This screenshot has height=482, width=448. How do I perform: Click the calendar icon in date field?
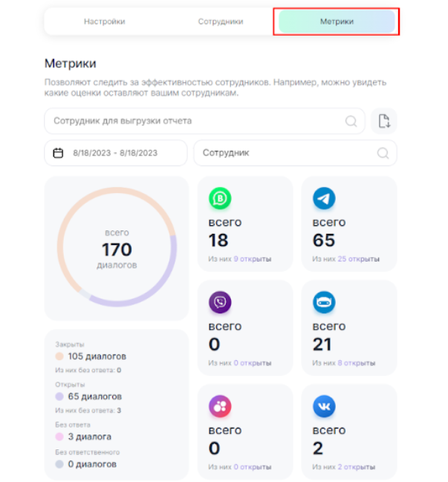(x=59, y=153)
